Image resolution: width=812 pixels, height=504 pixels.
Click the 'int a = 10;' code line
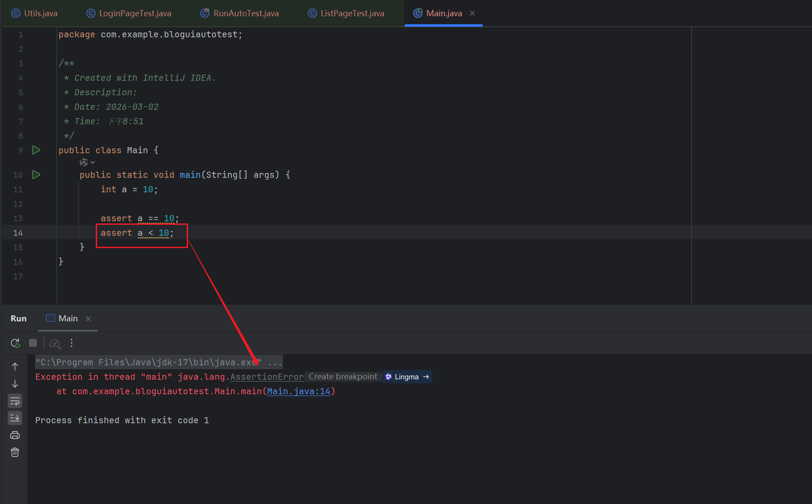(129, 189)
